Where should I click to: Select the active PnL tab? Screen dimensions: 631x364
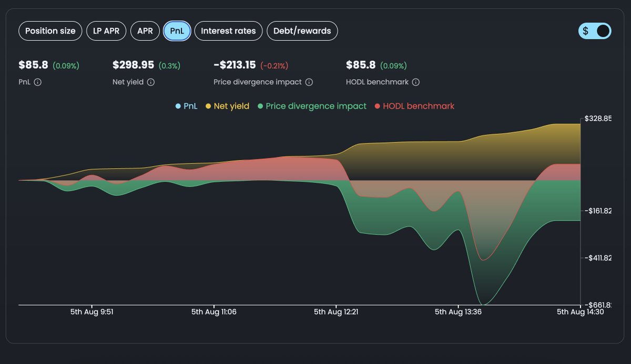177,31
